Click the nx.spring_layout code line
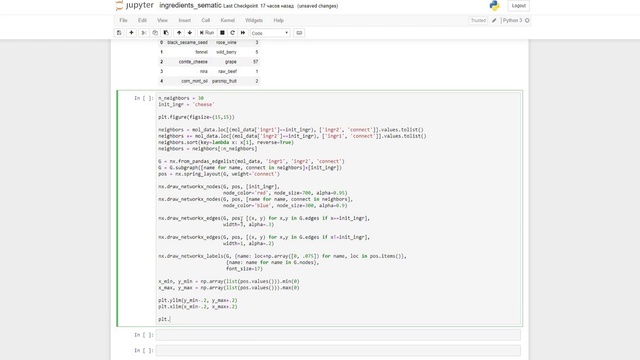This screenshot has height=360, width=640. pyautogui.click(x=219, y=174)
